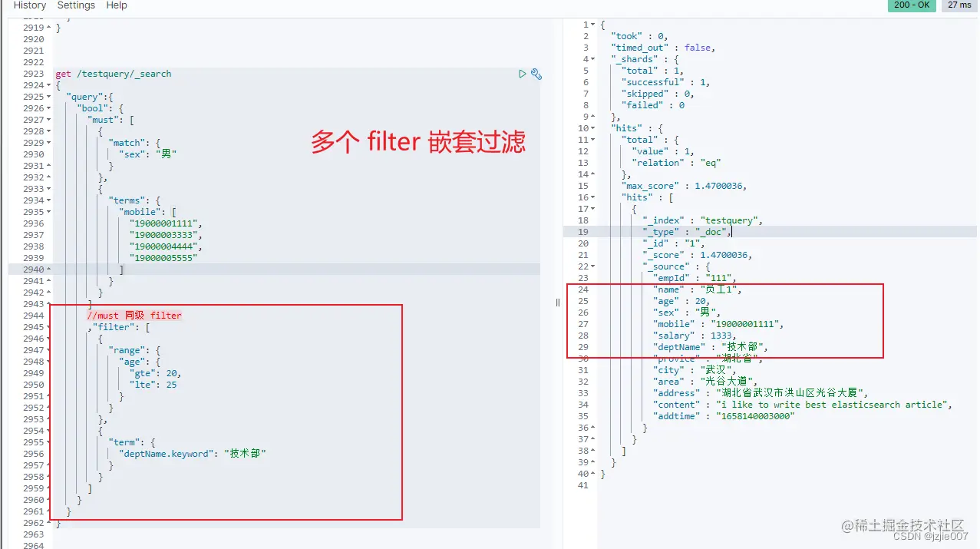Collapse the "_source" object at line 22

tap(591, 266)
